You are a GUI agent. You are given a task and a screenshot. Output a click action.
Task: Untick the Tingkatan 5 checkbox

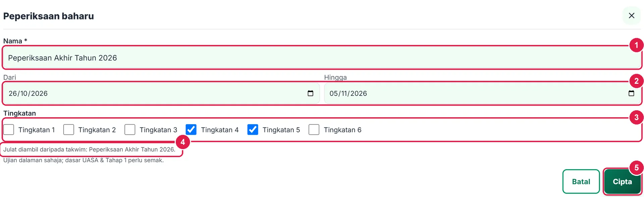253,130
